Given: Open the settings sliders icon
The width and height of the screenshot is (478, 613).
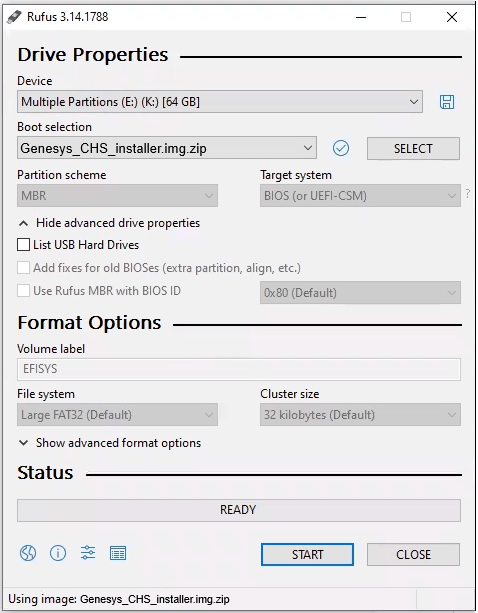Looking at the screenshot, I should click(x=88, y=553).
